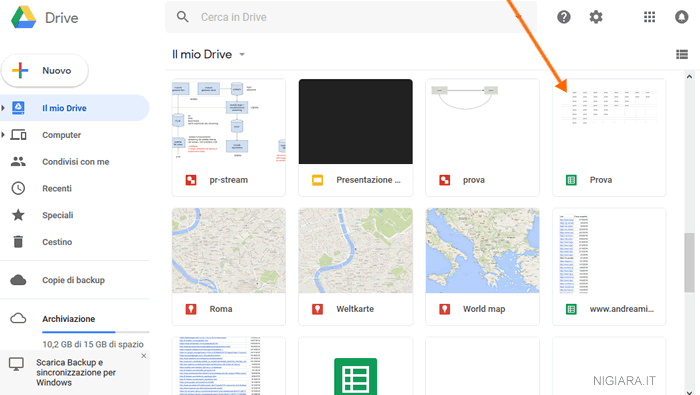Click the Recenti clock icon

18,188
